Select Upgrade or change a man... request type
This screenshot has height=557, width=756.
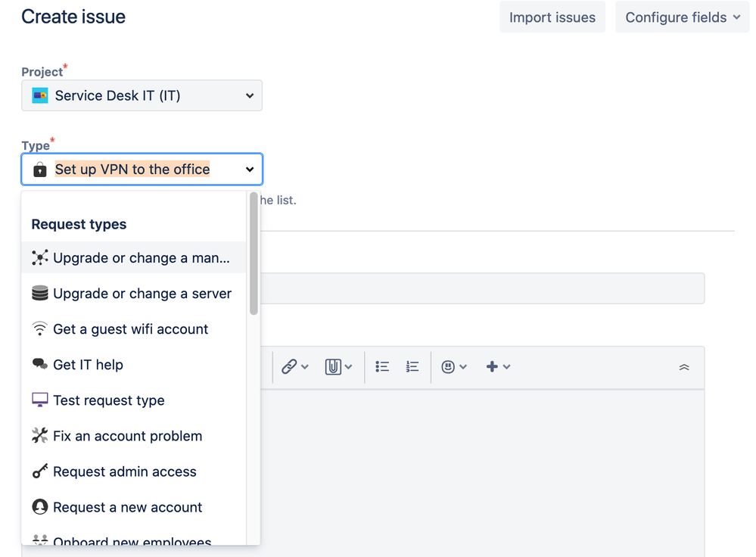tap(133, 257)
